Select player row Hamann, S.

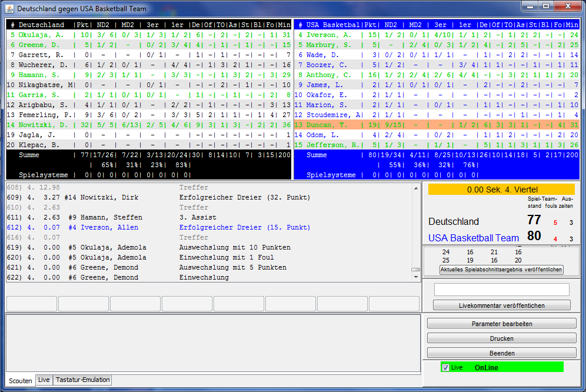point(149,75)
